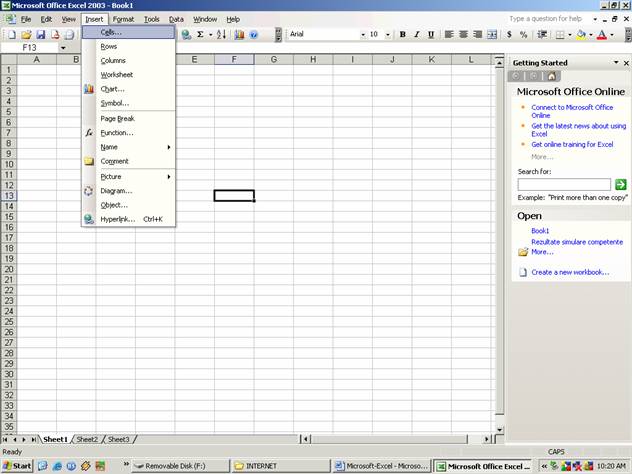Choose Chart... from Insert menu
This screenshot has width=632, height=474.
[129, 89]
